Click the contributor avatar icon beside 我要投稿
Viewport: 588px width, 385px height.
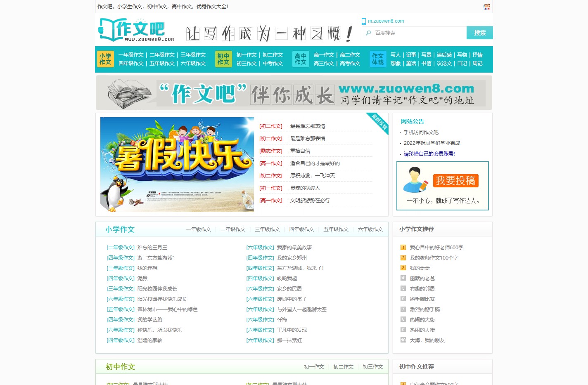[415, 180]
